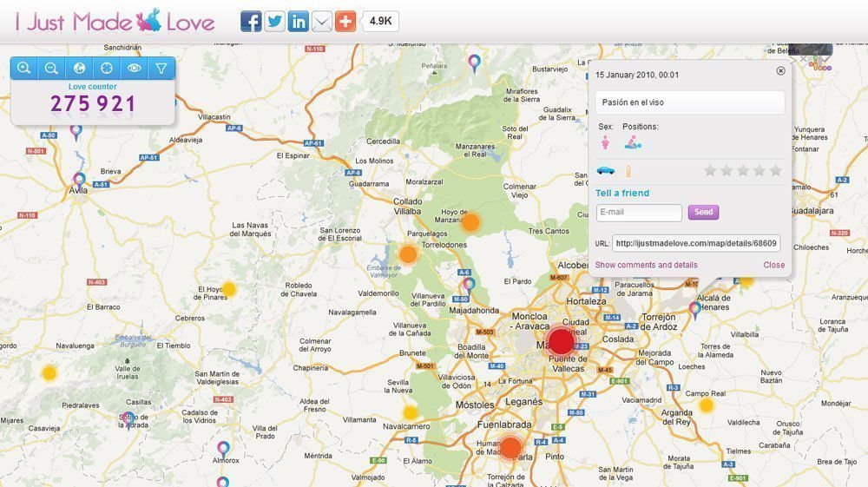Viewport: 868px width, 487px height.
Task: Select the orange hotspot near Torrelodones
Action: click(x=408, y=254)
